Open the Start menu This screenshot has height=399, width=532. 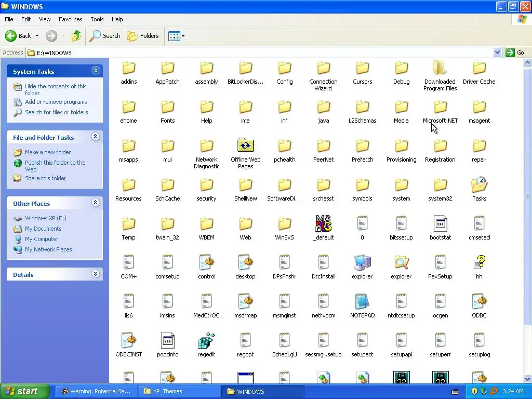click(x=24, y=392)
